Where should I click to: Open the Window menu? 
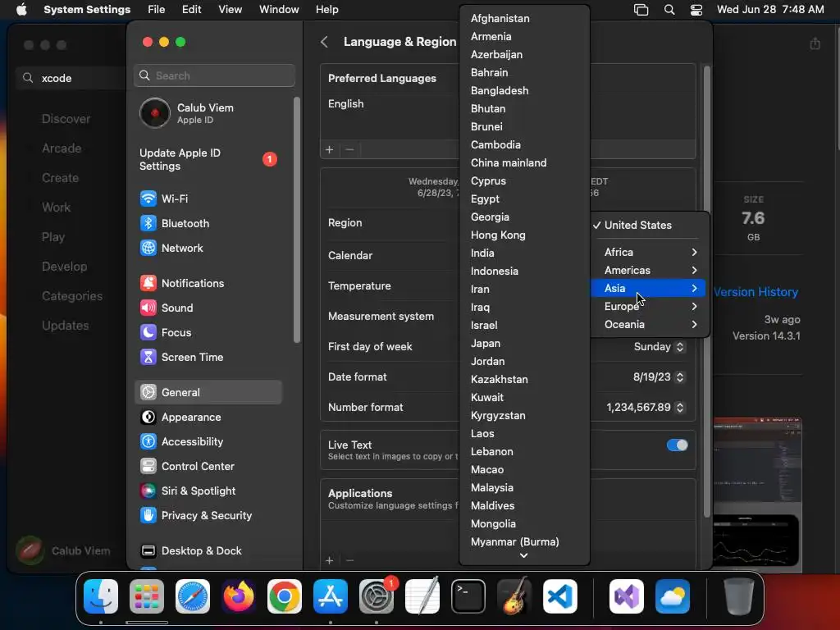pos(279,10)
